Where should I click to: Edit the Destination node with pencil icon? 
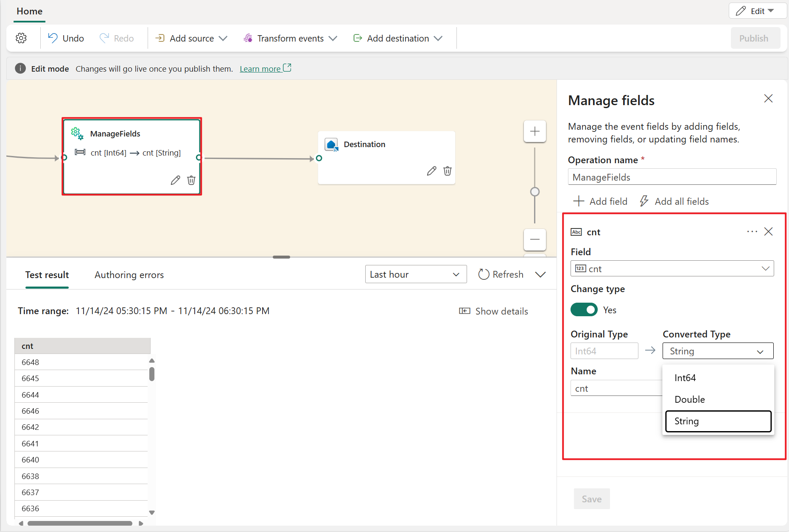[431, 171]
